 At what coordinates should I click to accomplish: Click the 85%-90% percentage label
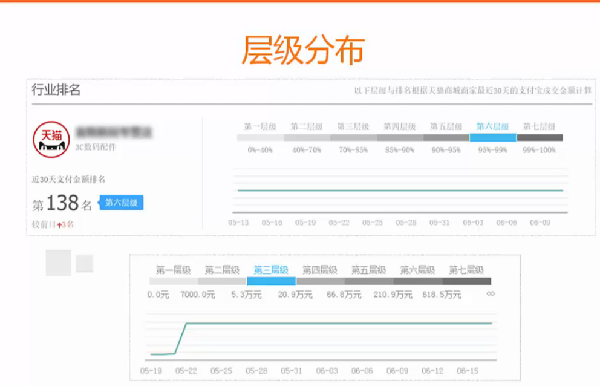click(x=399, y=150)
